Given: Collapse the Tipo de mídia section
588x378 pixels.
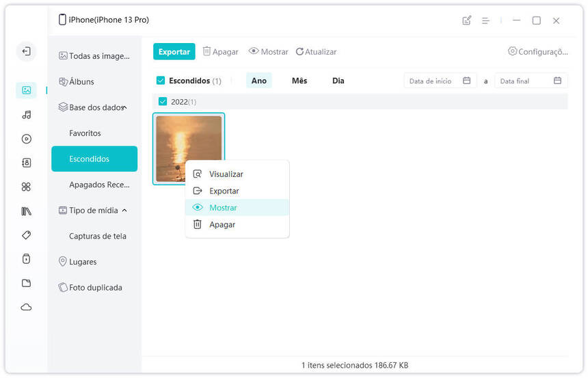Looking at the screenshot, I should tap(124, 211).
